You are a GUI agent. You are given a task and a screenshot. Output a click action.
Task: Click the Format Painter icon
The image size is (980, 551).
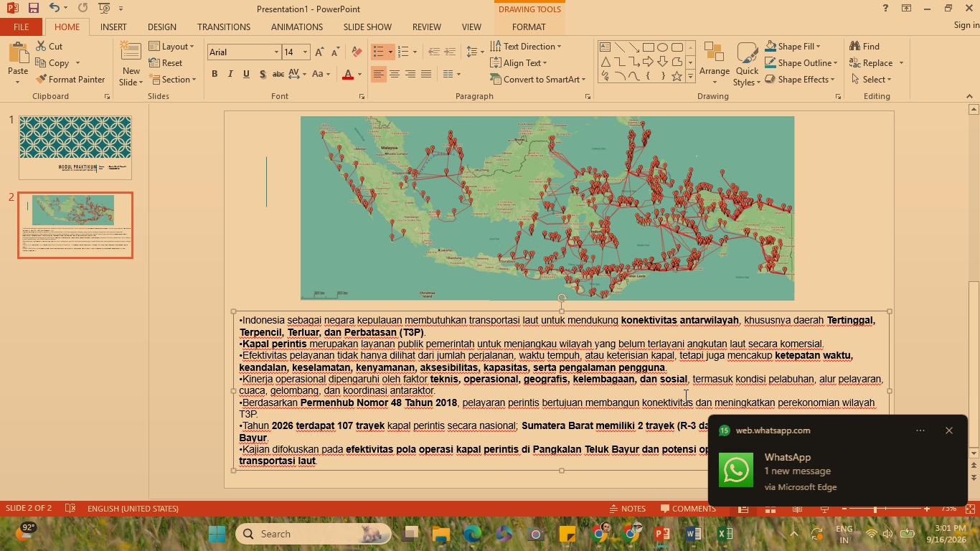[41, 80]
